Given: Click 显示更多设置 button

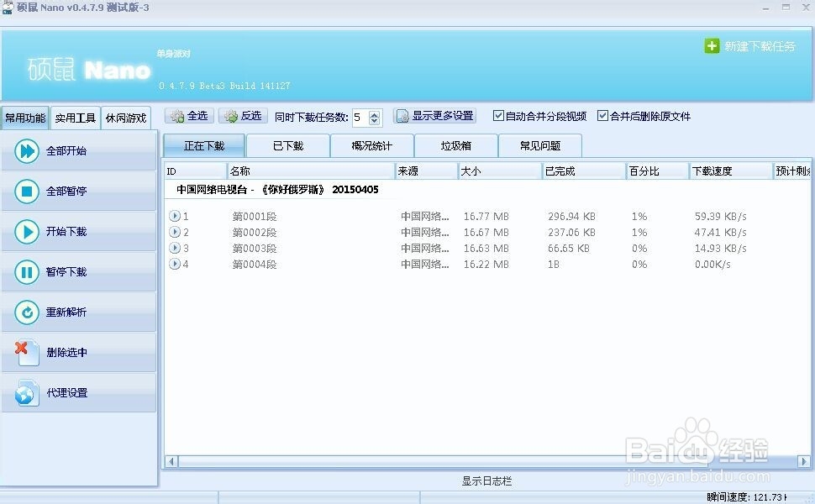Looking at the screenshot, I should click(434, 116).
